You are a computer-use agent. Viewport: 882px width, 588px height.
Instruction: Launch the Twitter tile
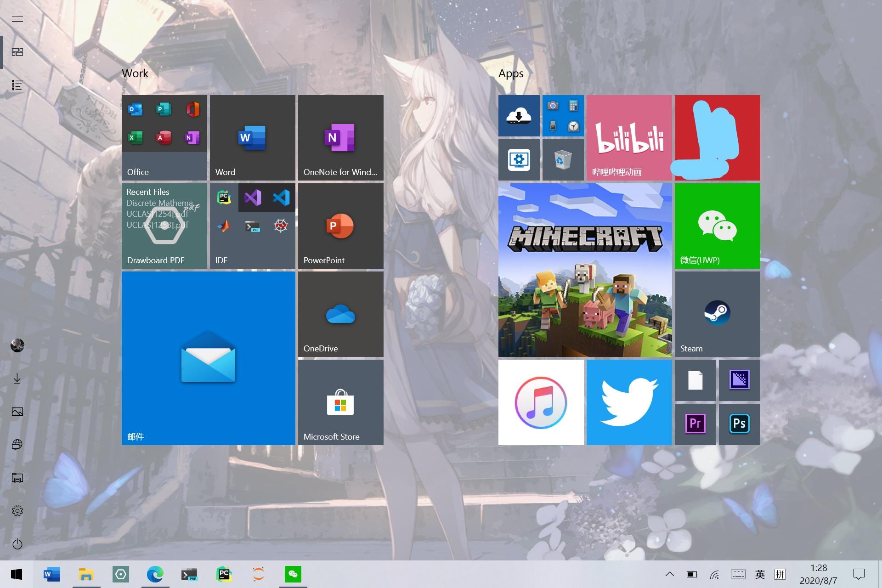629,402
